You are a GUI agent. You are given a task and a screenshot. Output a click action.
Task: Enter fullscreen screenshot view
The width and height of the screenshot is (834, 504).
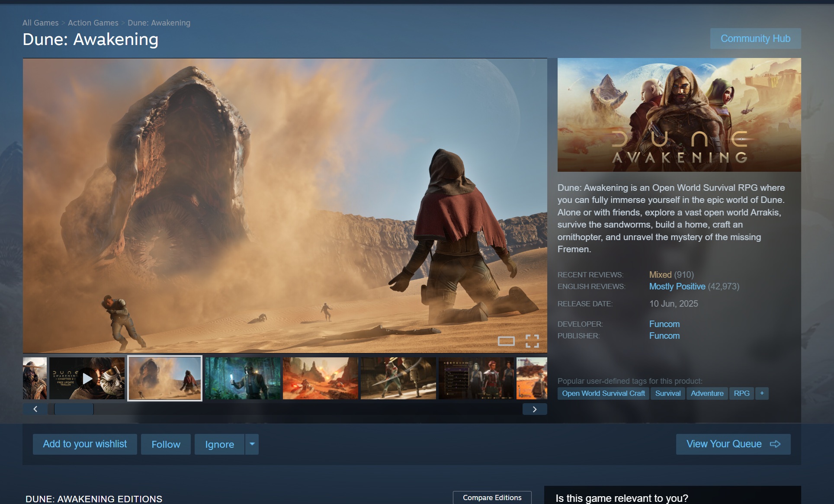click(532, 341)
